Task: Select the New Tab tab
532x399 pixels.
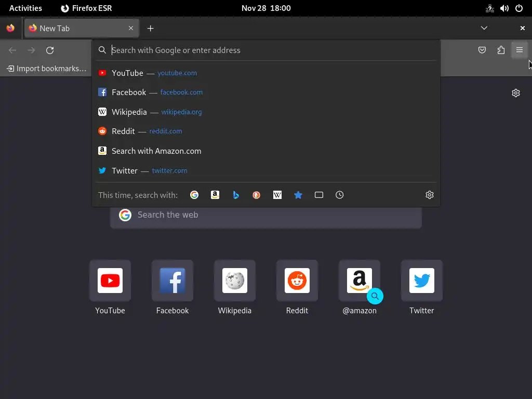Action: point(82,28)
